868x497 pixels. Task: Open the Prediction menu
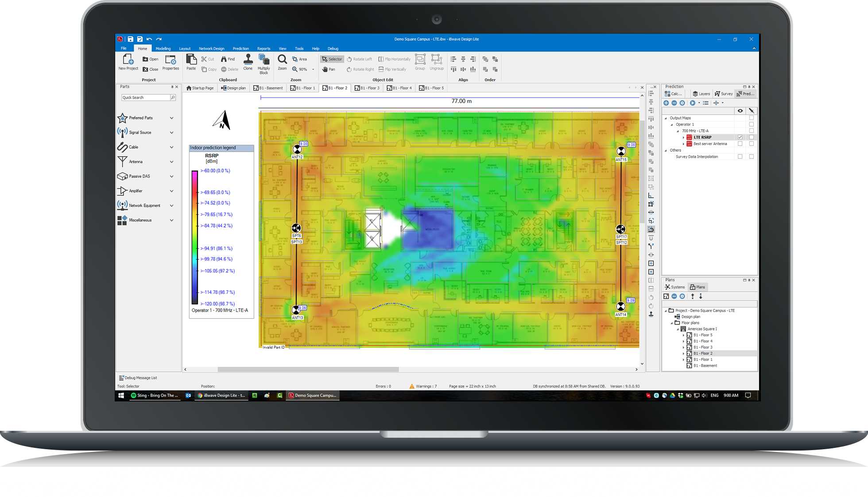click(240, 48)
